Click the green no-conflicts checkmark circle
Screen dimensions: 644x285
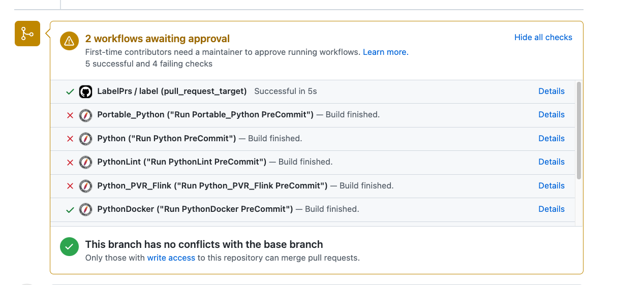point(70,247)
